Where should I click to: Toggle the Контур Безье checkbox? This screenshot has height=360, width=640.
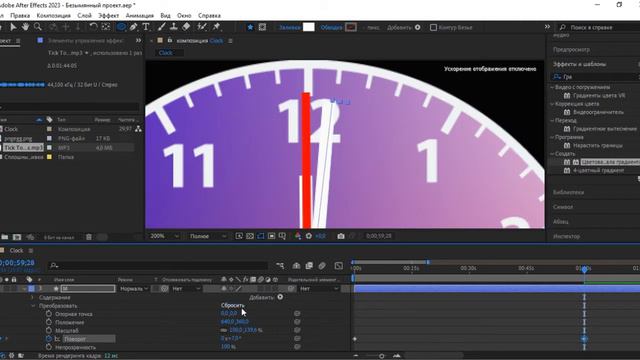pyautogui.click(x=433, y=27)
